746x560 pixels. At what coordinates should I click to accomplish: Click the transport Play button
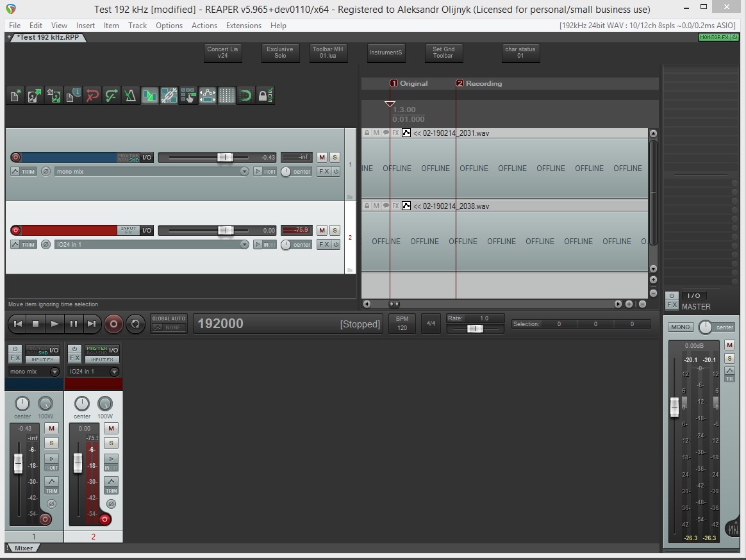pos(54,324)
